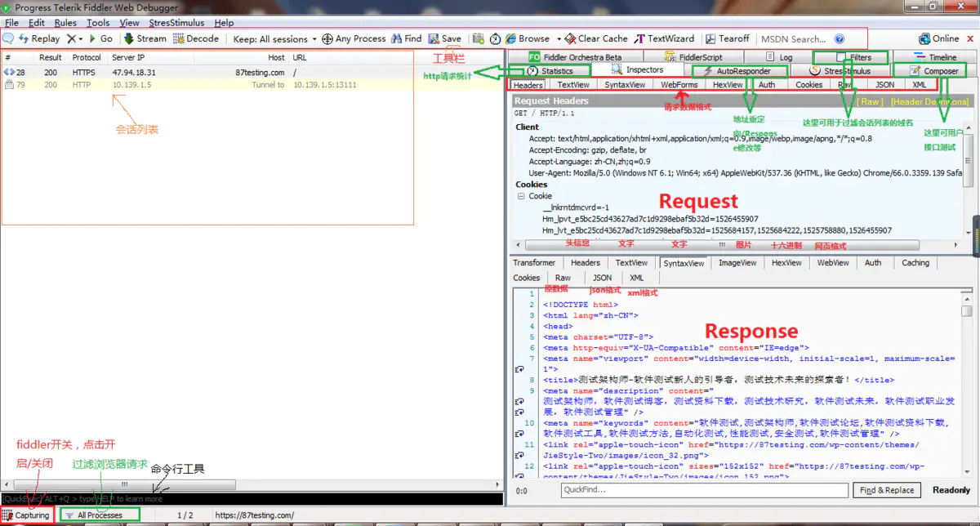Toggle Readonly mode in response pane
The image size is (980, 526).
click(951, 490)
